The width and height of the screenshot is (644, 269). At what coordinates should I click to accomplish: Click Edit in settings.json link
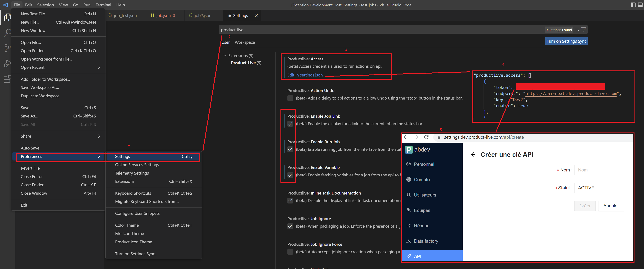coord(305,75)
